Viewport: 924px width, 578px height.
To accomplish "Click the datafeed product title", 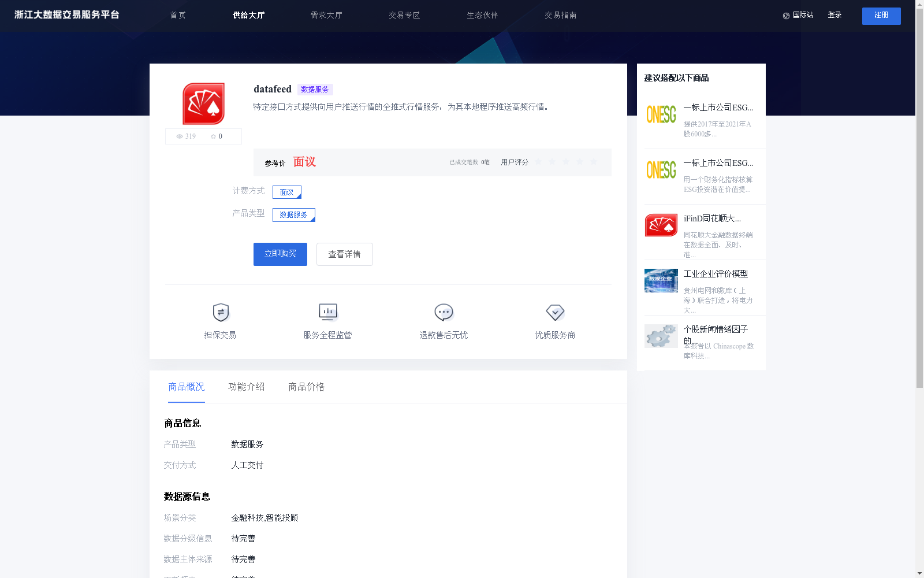I will pos(273,89).
